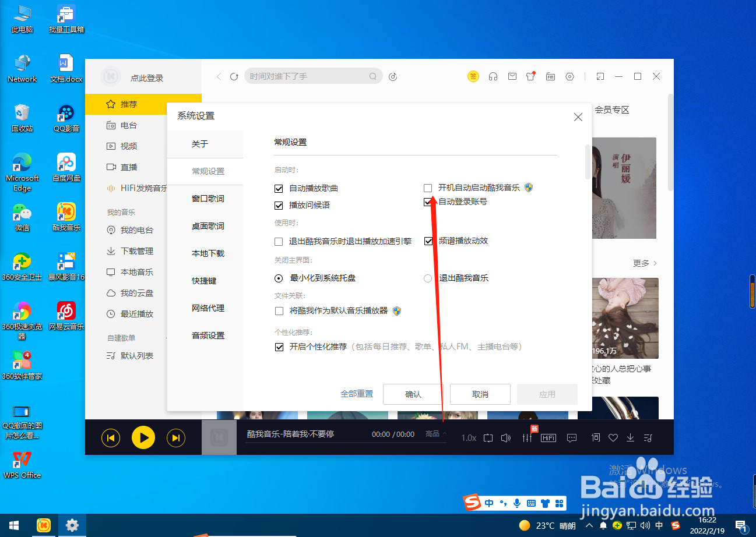Click 点此登录 to sign in
This screenshot has width=756, height=537.
click(147, 78)
